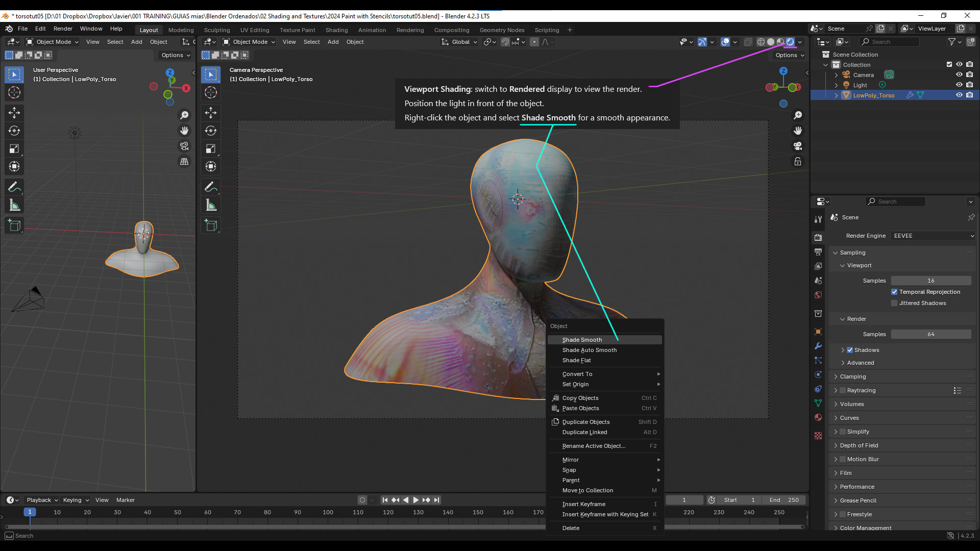Select Delete from context menu
Viewport: 980px width, 551px height.
coord(605,528)
